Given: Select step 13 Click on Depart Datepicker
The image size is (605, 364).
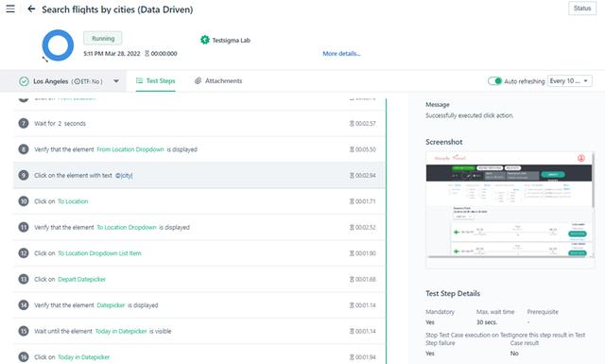Looking at the screenshot, I should [199, 279].
